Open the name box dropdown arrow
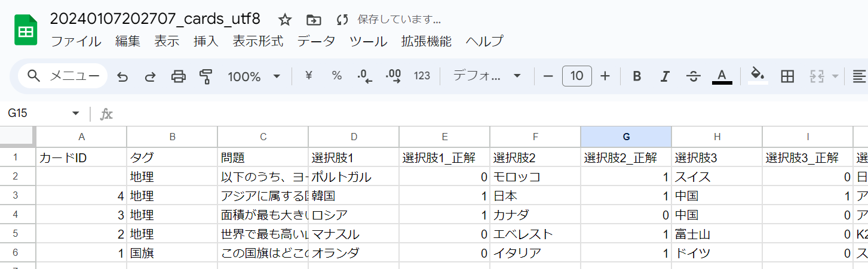 [x=75, y=113]
